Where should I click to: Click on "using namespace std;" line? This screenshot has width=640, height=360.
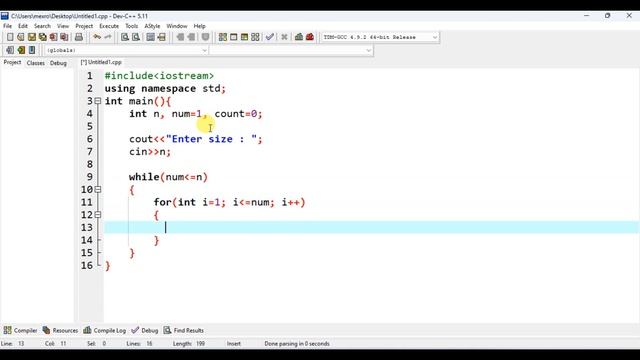[165, 89]
